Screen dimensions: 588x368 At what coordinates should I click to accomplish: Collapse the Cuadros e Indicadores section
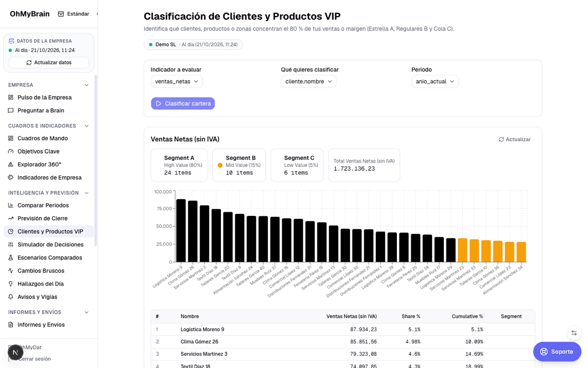pos(87,126)
